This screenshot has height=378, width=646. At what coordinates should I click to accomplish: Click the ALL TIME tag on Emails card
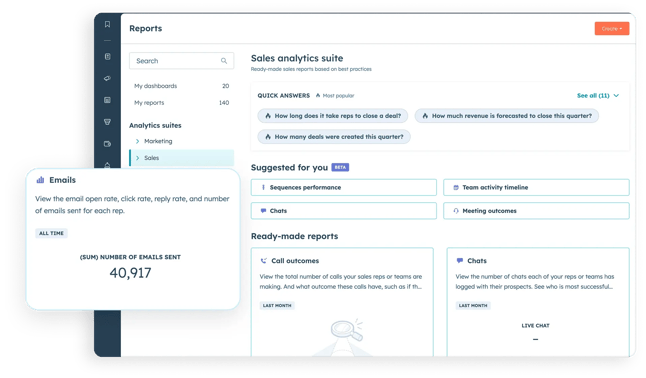tap(51, 233)
